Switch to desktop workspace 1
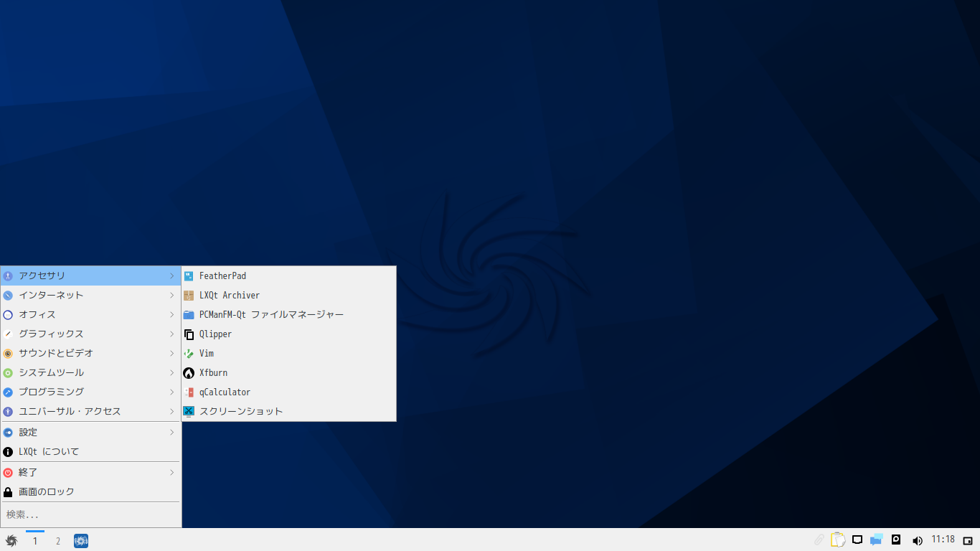The height and width of the screenshot is (551, 980). (34, 541)
